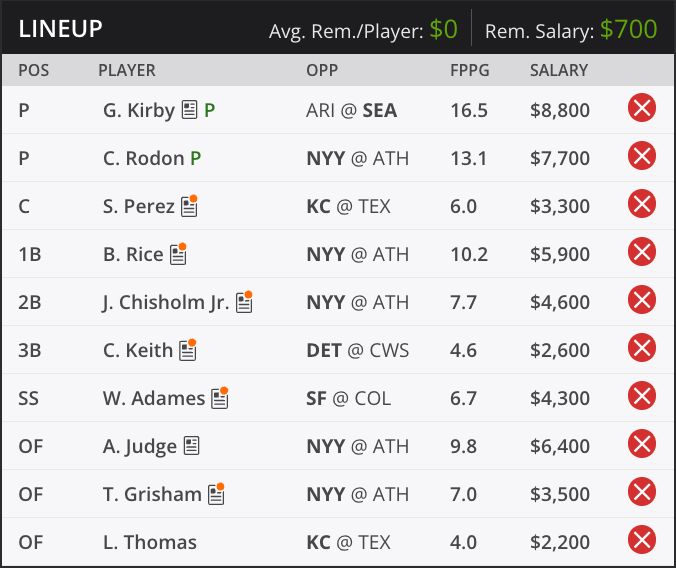Image resolution: width=676 pixels, height=568 pixels.
Task: Click player name L. Thomas
Action: point(150,542)
